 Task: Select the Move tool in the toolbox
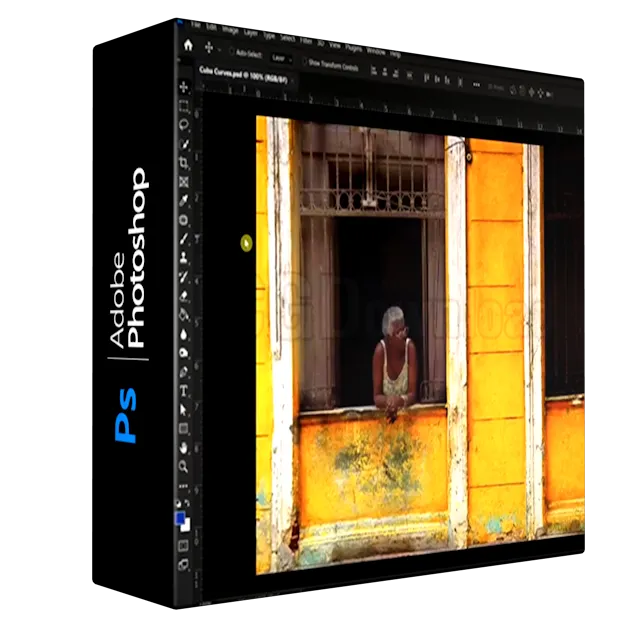click(x=184, y=87)
